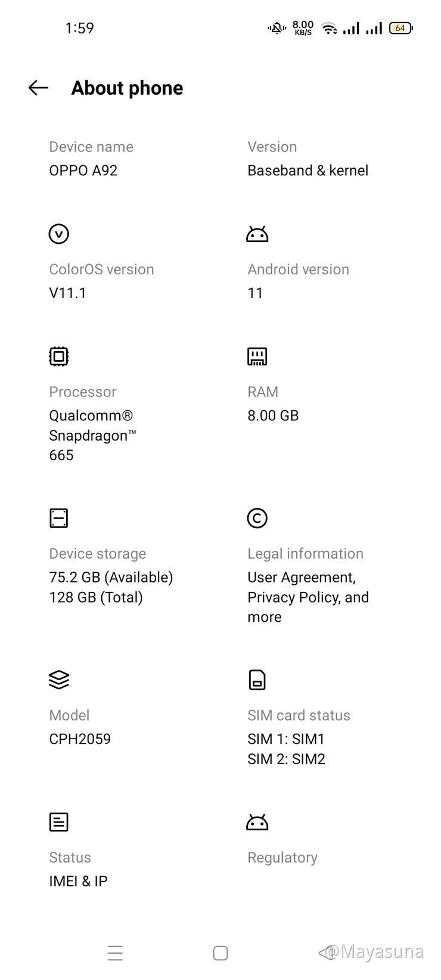Tap the Processor chip icon
This screenshot has height=980, width=441.
58,356
